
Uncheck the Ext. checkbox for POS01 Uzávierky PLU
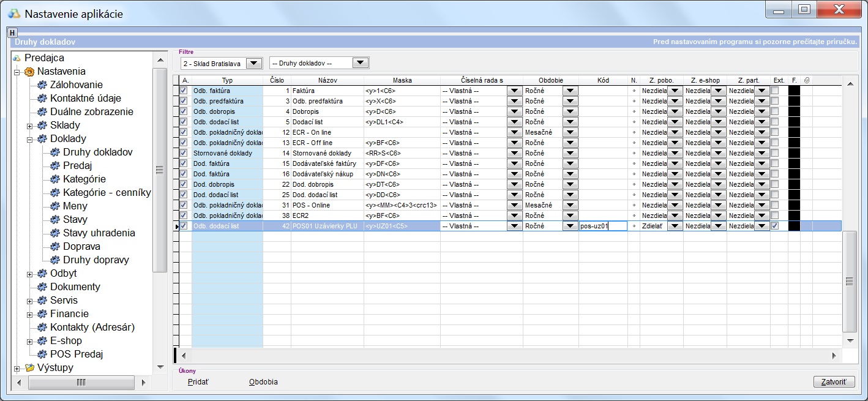(x=775, y=226)
